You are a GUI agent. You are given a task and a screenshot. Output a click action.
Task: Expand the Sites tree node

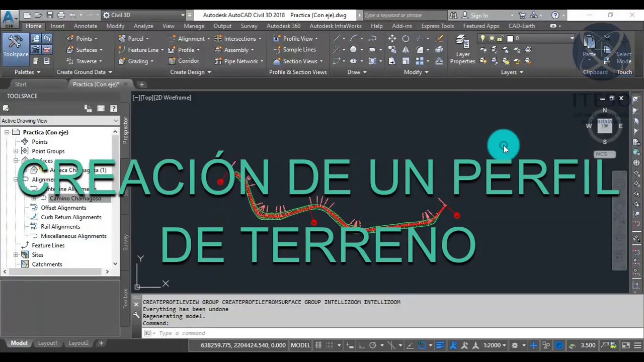(x=16, y=255)
